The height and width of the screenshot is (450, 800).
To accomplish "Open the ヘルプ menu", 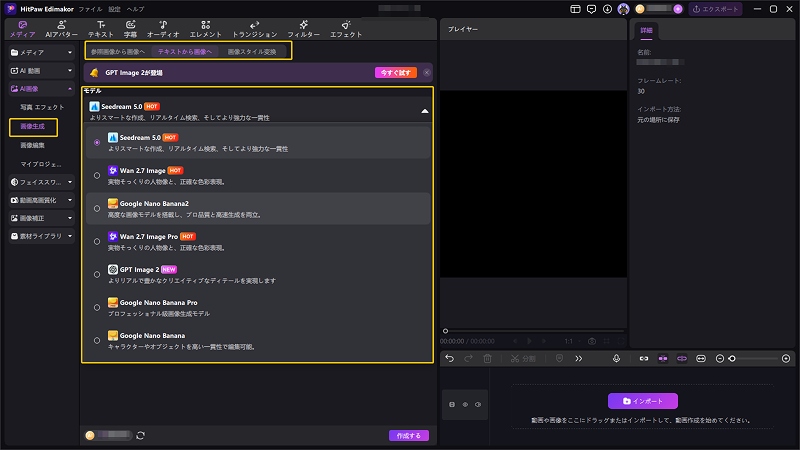I will tap(136, 9).
